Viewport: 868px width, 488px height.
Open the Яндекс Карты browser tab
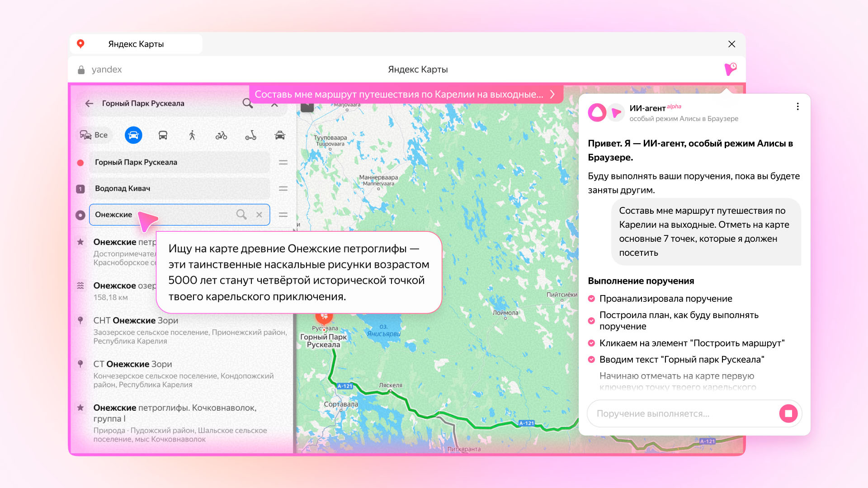pos(136,44)
